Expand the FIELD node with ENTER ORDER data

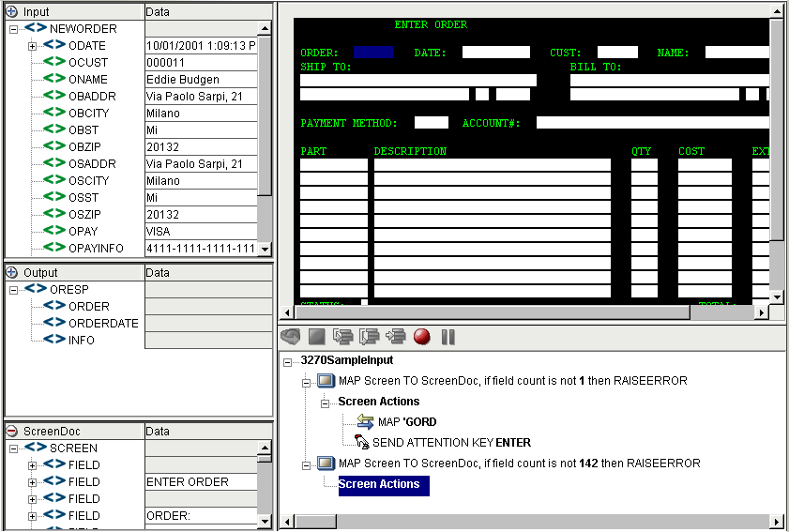[x=33, y=482]
